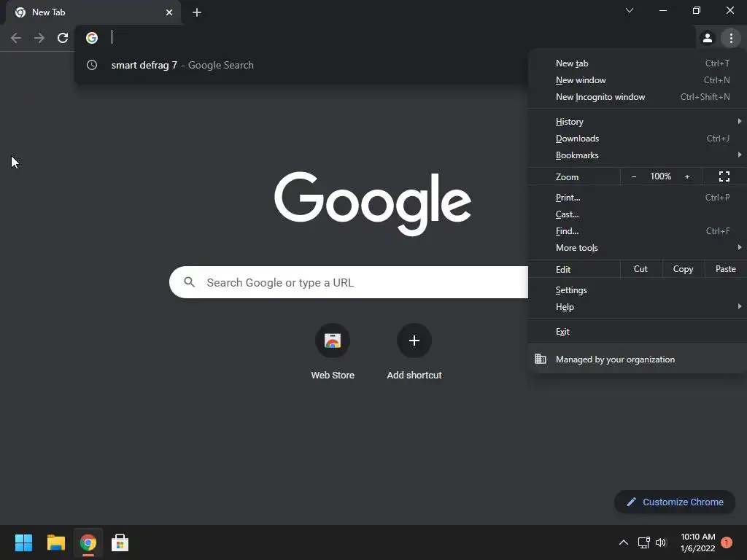Click the Customize Chrome button
Image resolution: width=747 pixels, height=560 pixels.
[675, 502]
